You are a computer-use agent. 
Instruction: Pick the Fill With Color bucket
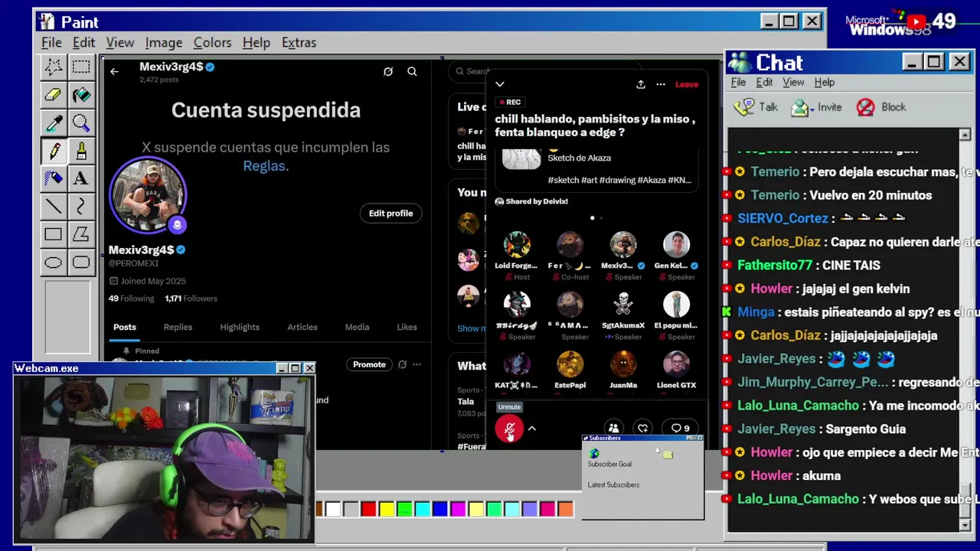click(80, 95)
